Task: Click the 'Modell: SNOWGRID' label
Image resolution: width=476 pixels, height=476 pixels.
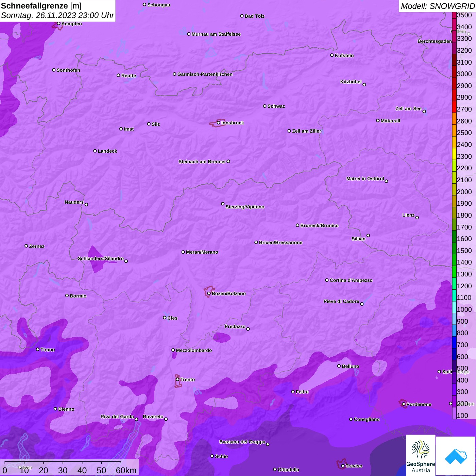Action: 438,6
